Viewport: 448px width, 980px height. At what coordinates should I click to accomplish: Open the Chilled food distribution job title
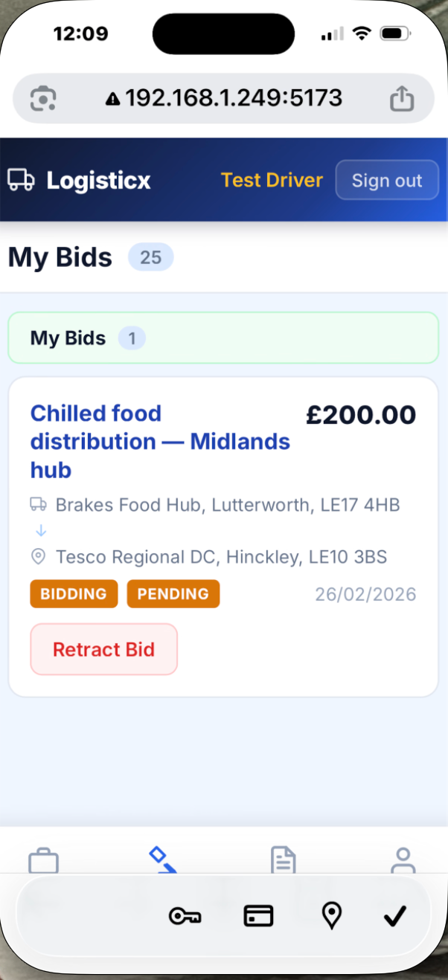pyautogui.click(x=160, y=441)
